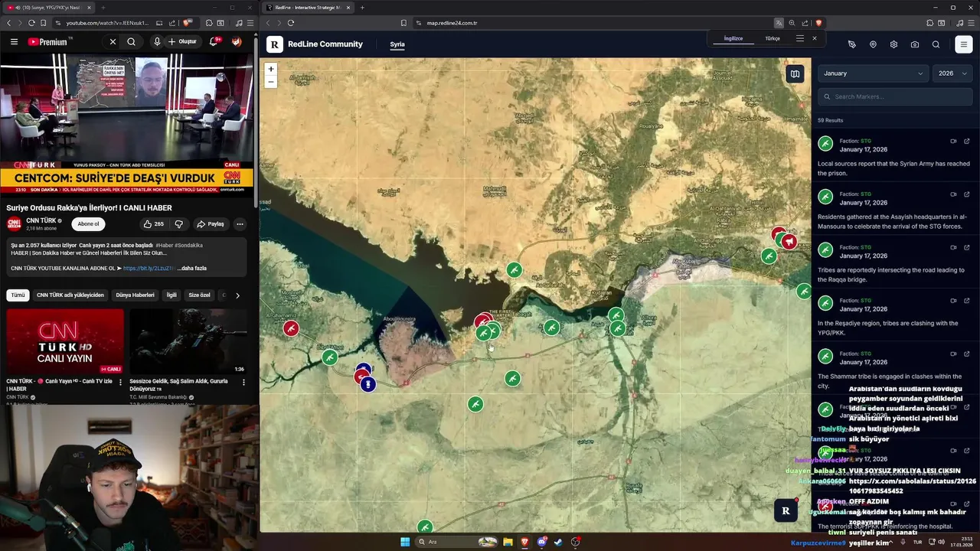Open the translate icon in RedLine address bar

tap(779, 23)
